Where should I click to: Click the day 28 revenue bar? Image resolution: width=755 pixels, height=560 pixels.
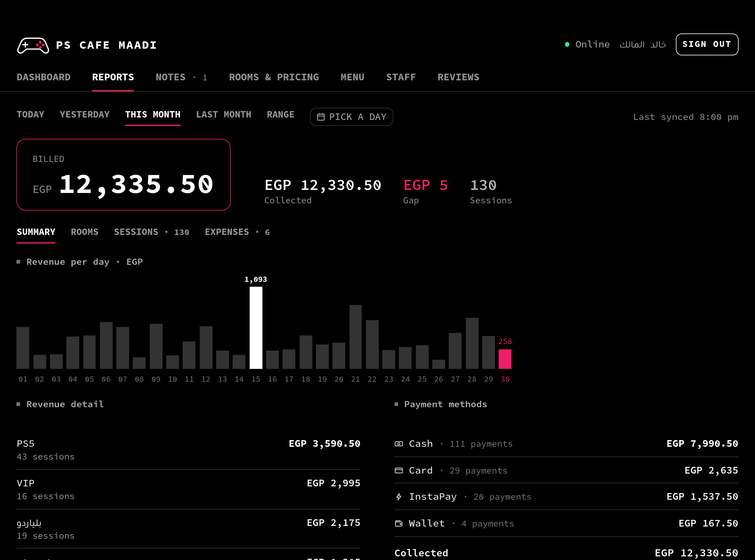pos(472,343)
